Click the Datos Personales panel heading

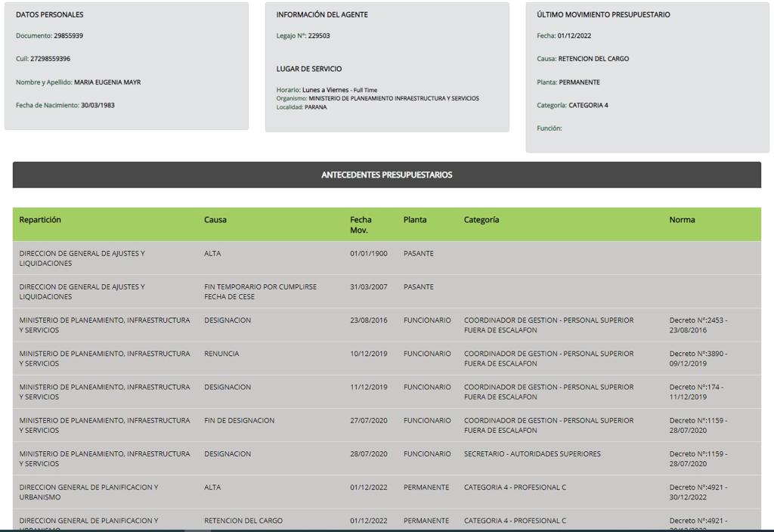tap(50, 14)
